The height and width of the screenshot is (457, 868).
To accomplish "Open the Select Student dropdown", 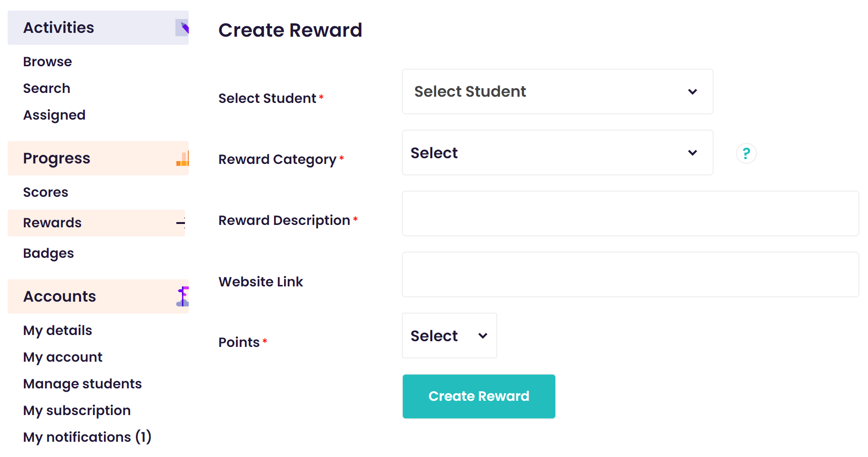I will 557,91.
